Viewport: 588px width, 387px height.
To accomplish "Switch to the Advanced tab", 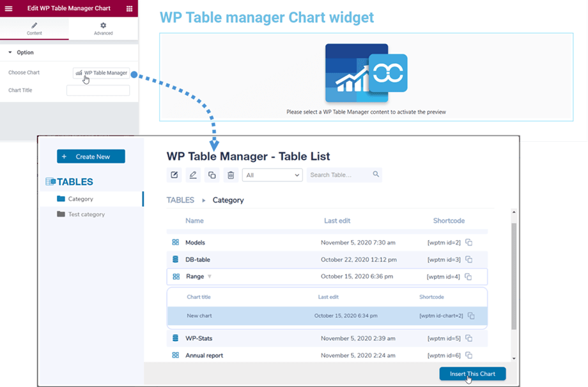I will click(103, 29).
